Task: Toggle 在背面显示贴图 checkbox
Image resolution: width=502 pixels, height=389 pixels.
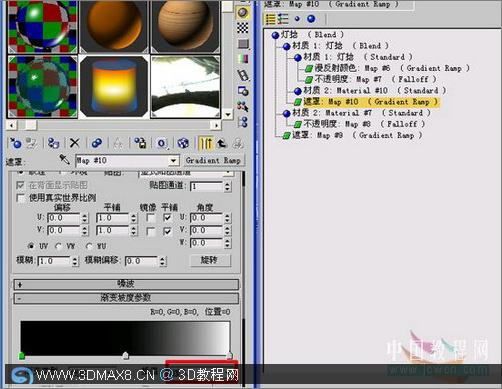Action: coord(21,185)
